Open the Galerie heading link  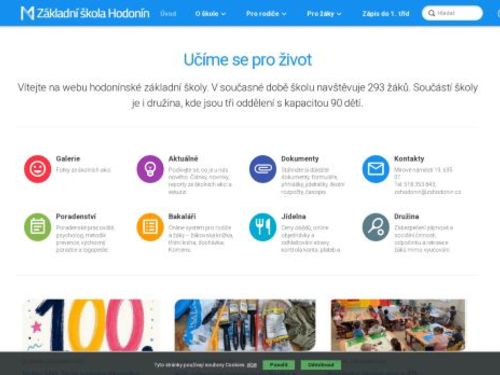point(68,159)
